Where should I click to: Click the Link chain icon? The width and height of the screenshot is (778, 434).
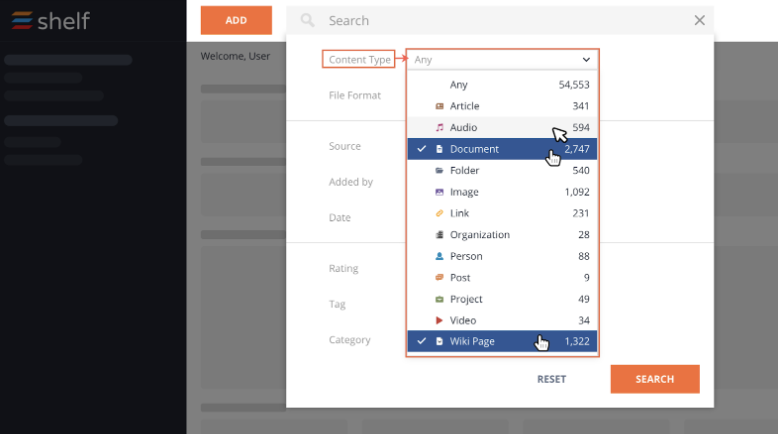coord(439,213)
